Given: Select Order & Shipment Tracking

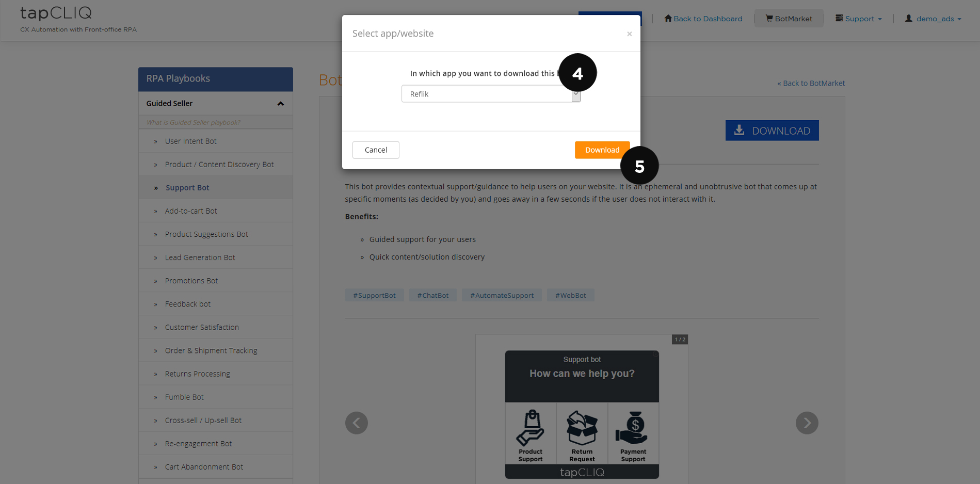Looking at the screenshot, I should 216,350.
